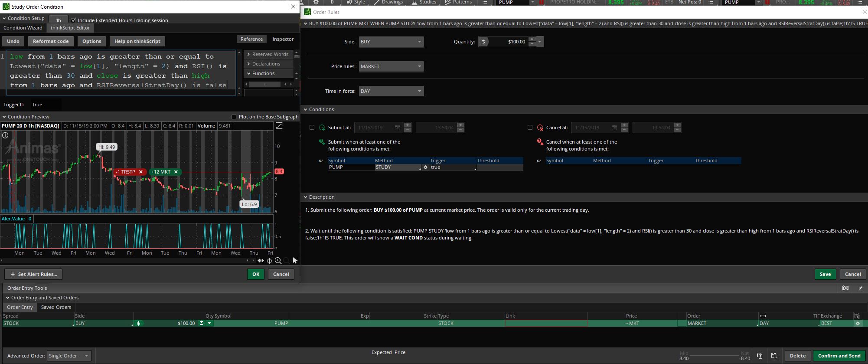Click the Options button
Image resolution: width=868 pixels, height=364 pixels.
pyautogui.click(x=91, y=41)
